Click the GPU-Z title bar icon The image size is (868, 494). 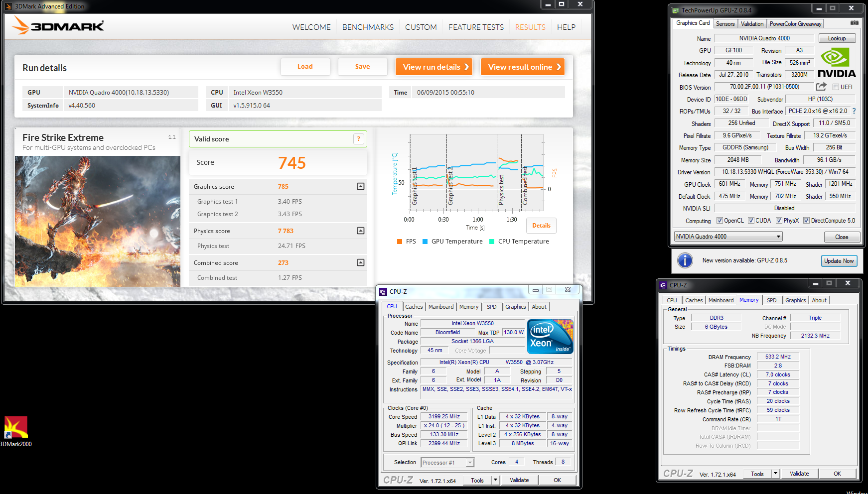pyautogui.click(x=675, y=10)
